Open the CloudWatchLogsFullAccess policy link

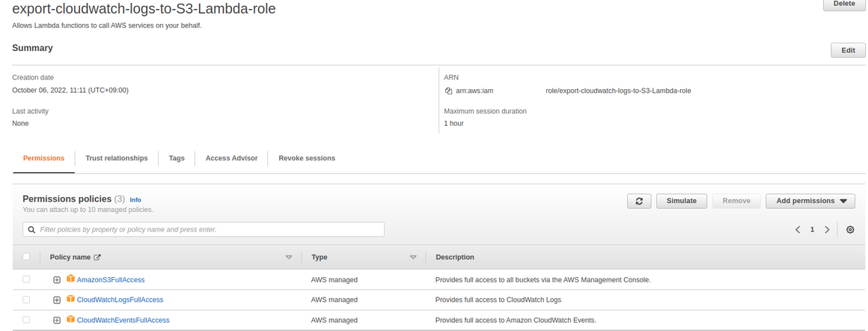point(120,300)
